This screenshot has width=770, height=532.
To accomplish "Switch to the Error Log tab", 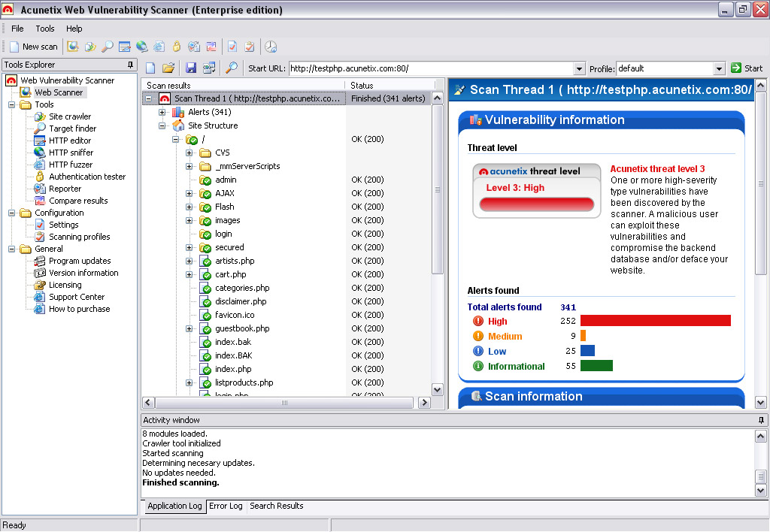I will click(226, 506).
